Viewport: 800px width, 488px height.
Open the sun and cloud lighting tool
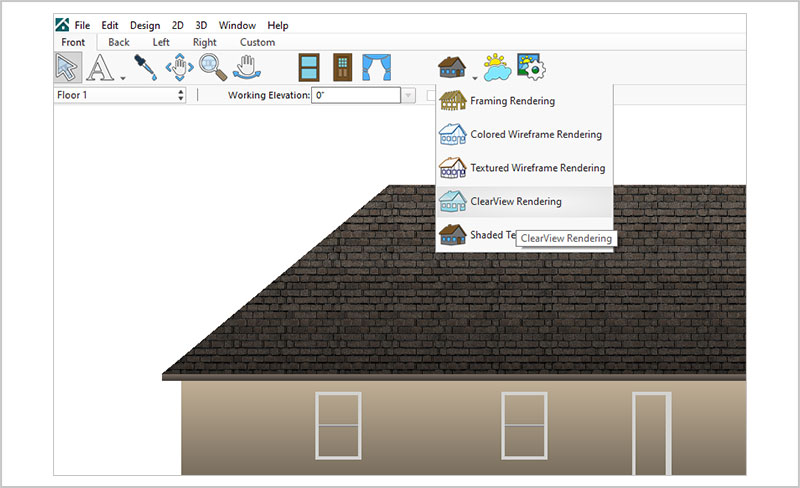click(x=497, y=67)
